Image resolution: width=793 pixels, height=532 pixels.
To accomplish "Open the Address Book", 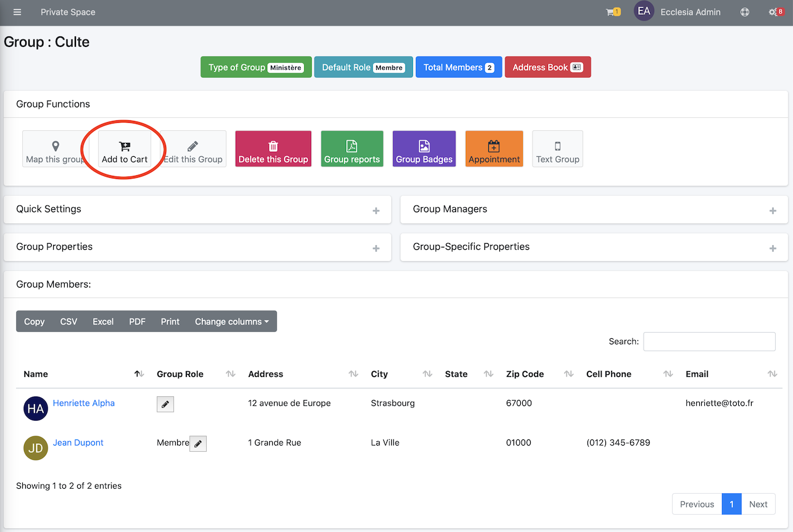I will (548, 67).
